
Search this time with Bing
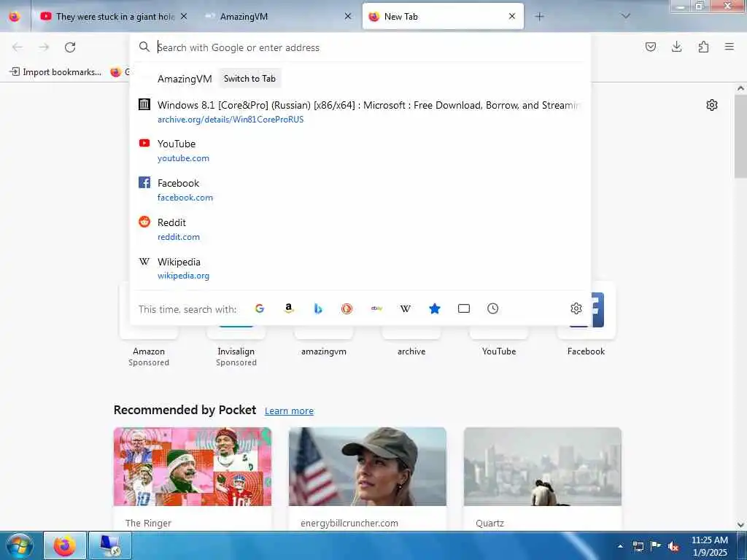pyautogui.click(x=318, y=308)
